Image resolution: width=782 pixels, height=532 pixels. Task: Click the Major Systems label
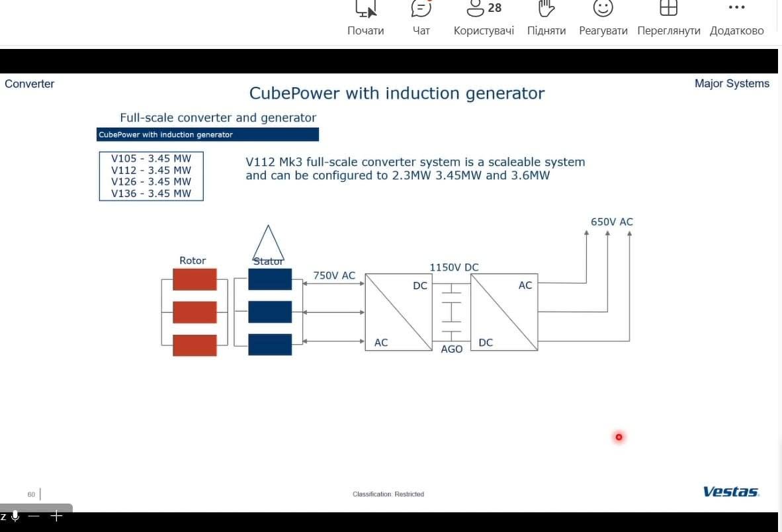(x=732, y=84)
